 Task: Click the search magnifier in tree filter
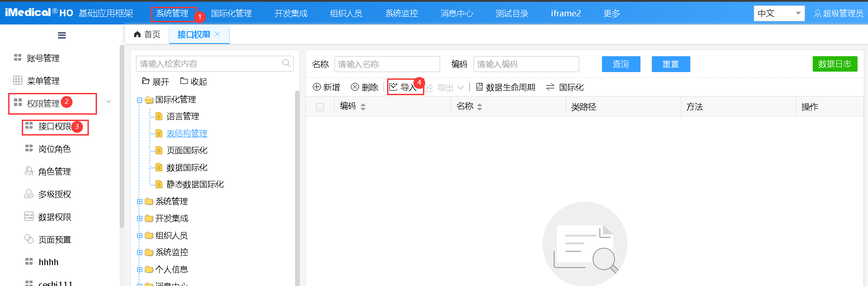tap(286, 63)
